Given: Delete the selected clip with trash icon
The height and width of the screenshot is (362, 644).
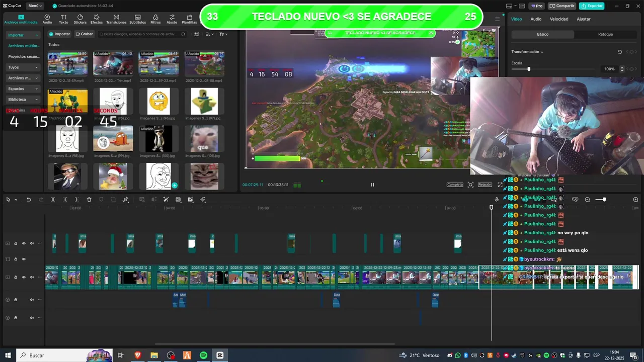Looking at the screenshot, I should [89, 200].
